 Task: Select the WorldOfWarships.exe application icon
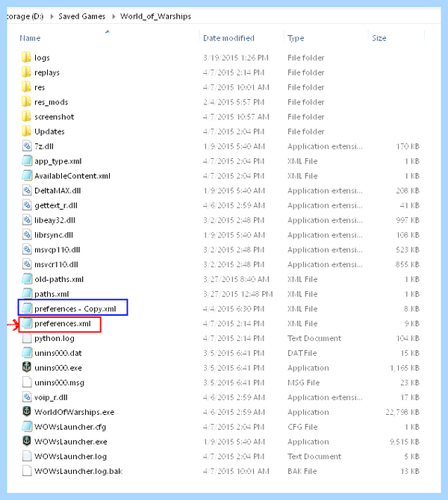coord(27,412)
